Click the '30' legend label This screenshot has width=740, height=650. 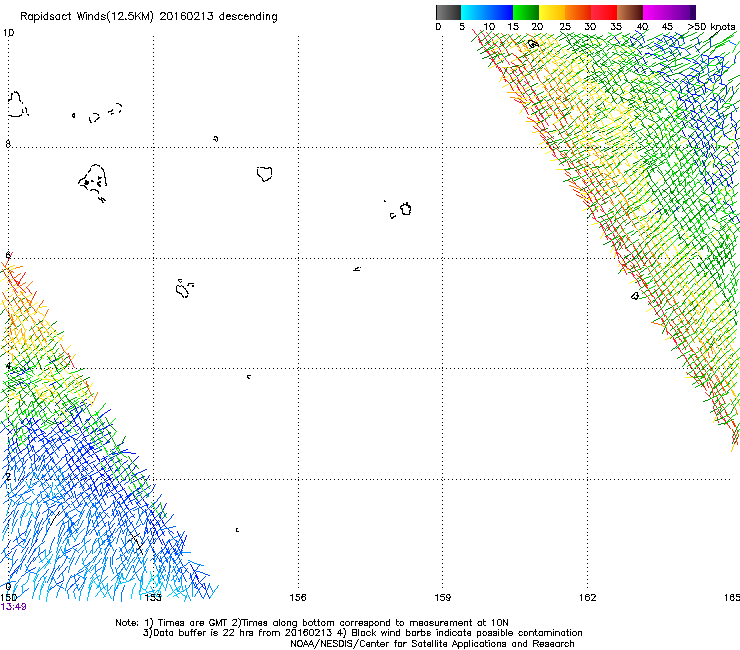590,27
